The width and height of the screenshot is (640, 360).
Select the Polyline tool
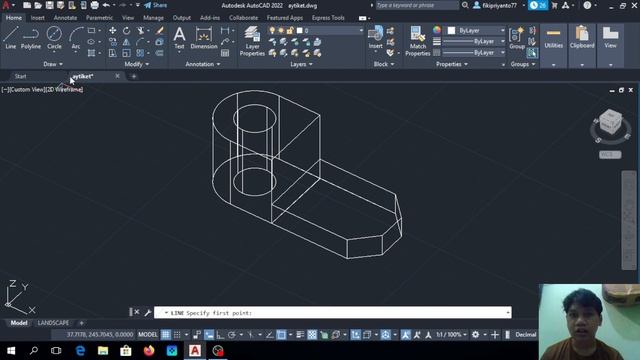pyautogui.click(x=31, y=38)
